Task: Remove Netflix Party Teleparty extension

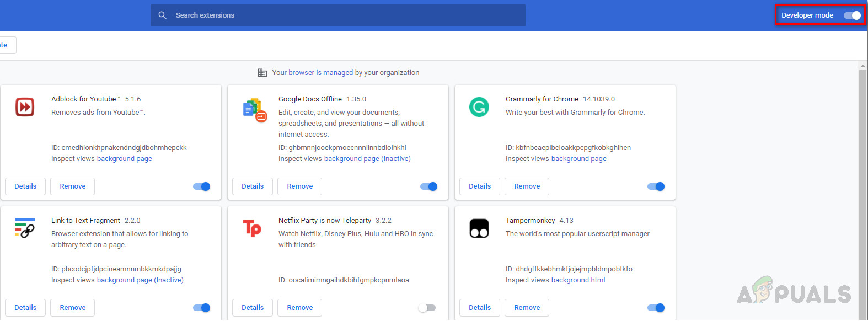Action: (300, 308)
